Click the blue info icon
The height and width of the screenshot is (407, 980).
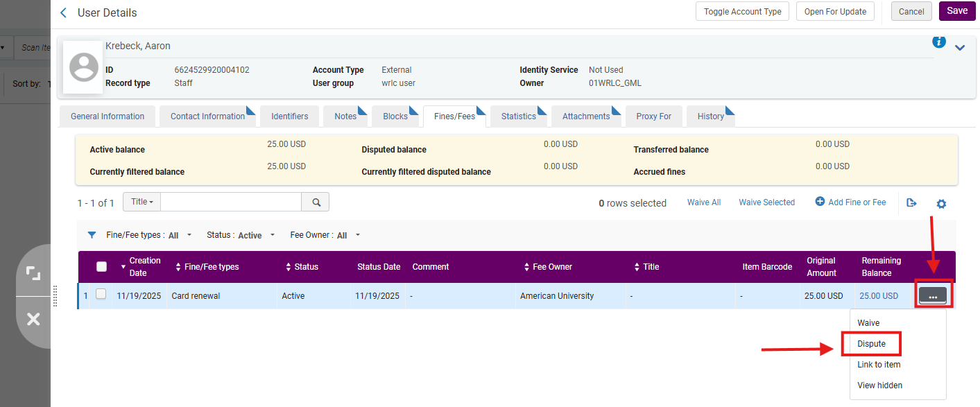coord(939,42)
